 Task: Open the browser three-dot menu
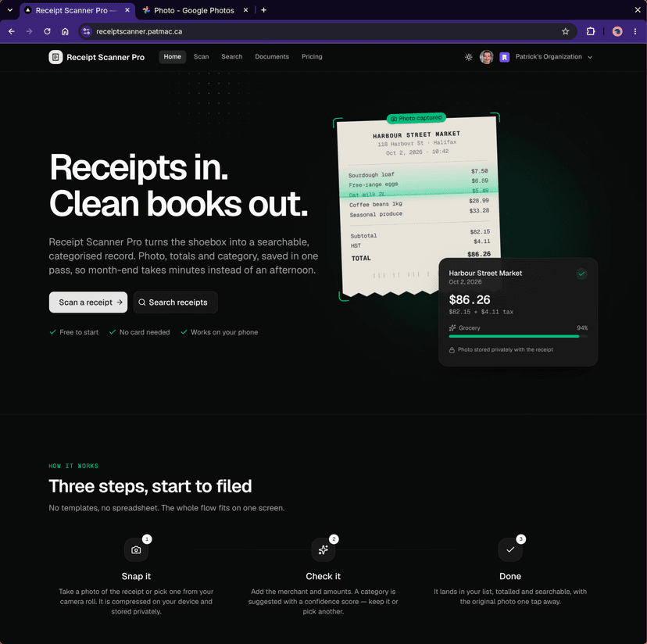tap(635, 31)
